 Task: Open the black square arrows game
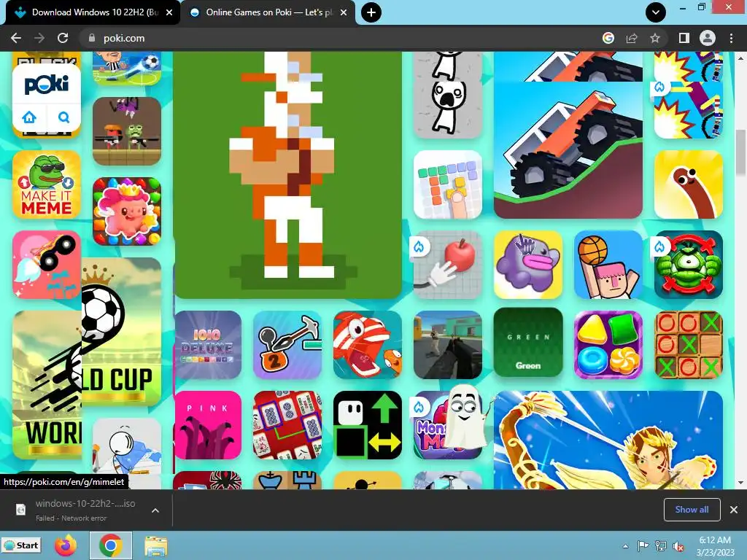(x=368, y=425)
